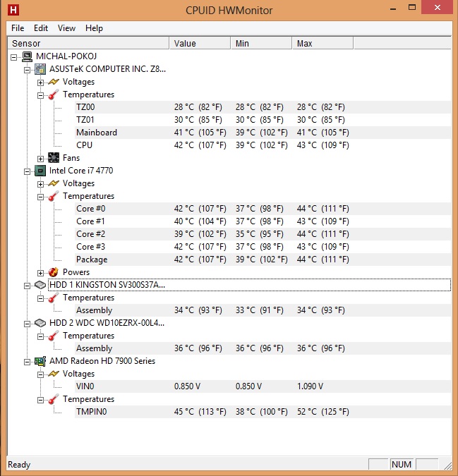Collapse the AMD Radeon HD 7900 Series node
Screen dimensions: 458x476
28,361
